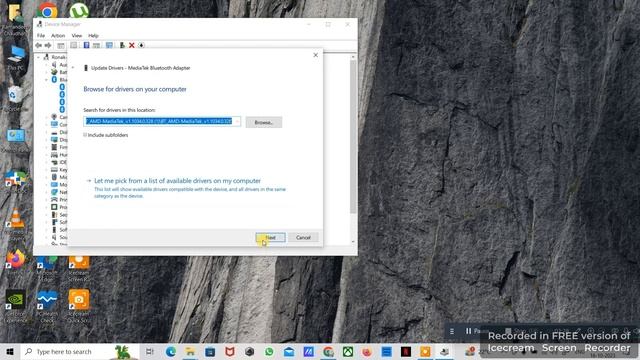Select the first Bluetooth device under Bluetooth
This screenshot has height=360, width=640.
tap(62, 87)
